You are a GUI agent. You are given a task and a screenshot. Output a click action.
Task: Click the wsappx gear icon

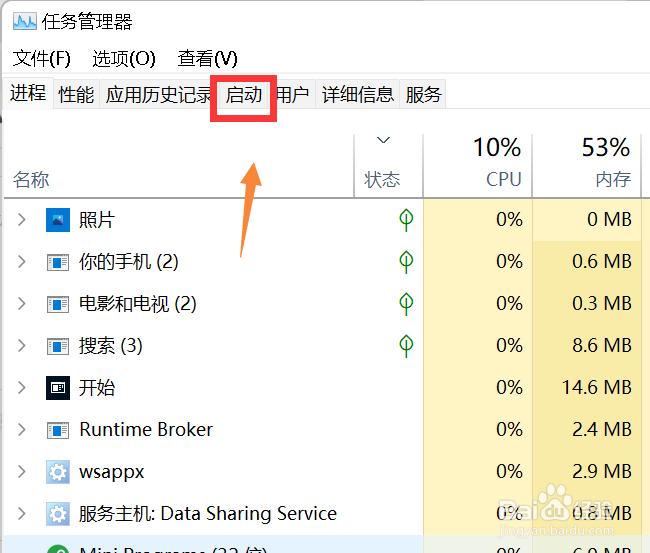click(x=58, y=472)
